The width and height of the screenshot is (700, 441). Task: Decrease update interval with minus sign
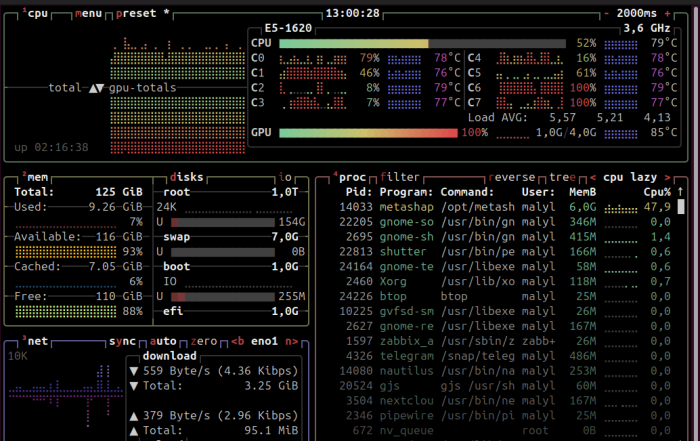tap(606, 14)
